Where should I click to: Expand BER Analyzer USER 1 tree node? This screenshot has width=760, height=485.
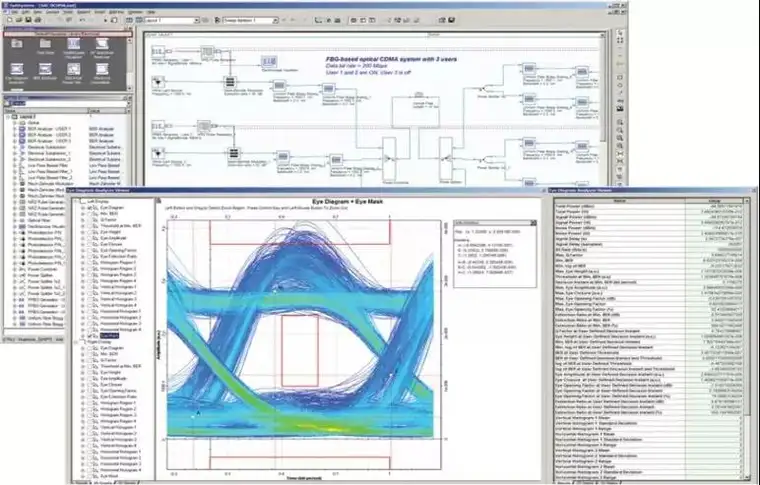coord(15,129)
